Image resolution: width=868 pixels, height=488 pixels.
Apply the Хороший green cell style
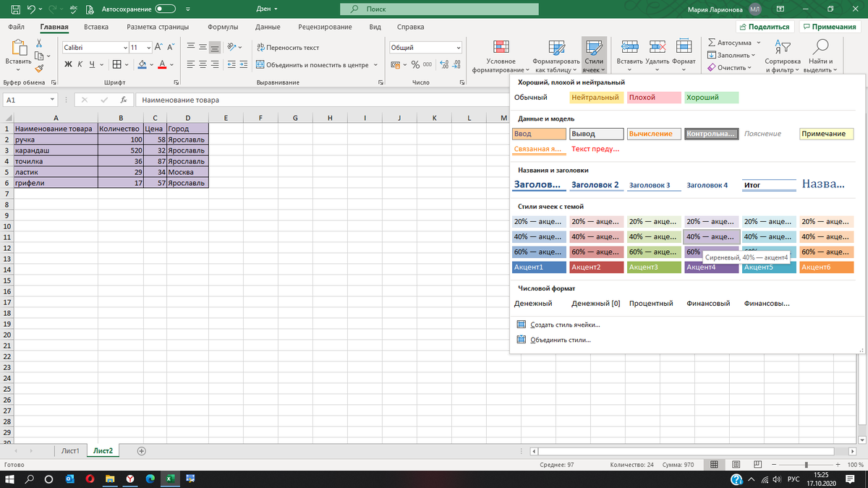pos(712,97)
